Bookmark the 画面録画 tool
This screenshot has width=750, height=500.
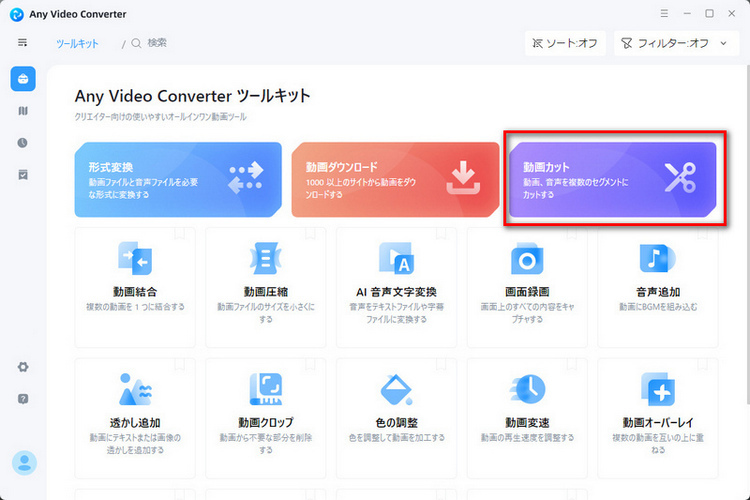(x=572, y=233)
